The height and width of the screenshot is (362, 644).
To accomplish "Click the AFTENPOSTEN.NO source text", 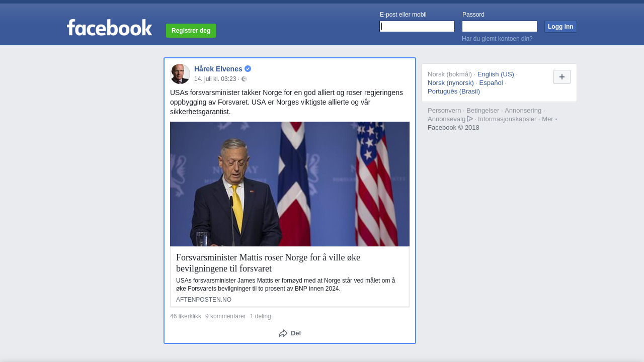I will [204, 300].
